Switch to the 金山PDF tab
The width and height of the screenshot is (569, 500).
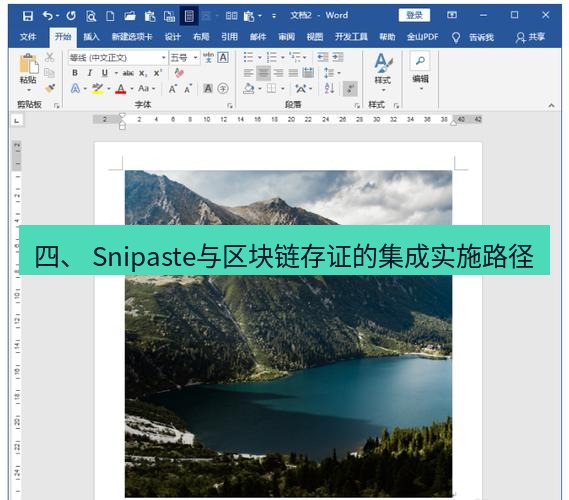[423, 37]
